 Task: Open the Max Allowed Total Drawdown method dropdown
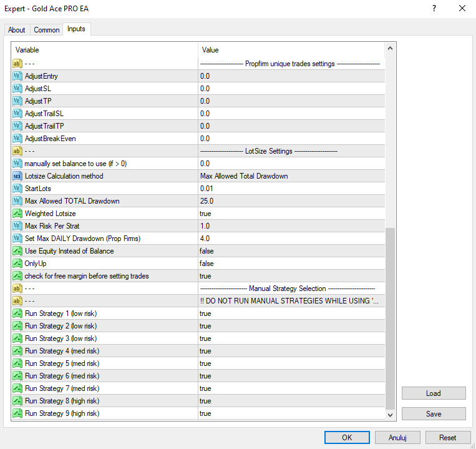[x=291, y=176]
